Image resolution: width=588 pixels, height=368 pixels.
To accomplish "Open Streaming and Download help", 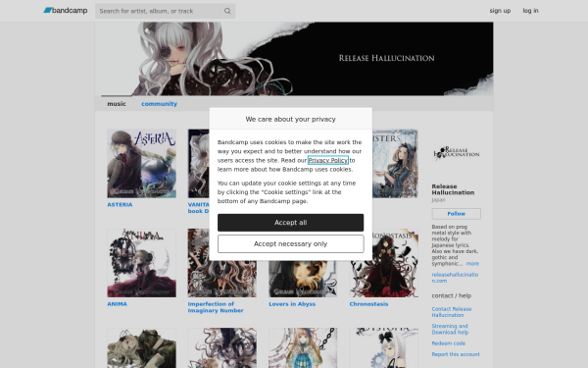I will (x=450, y=330).
